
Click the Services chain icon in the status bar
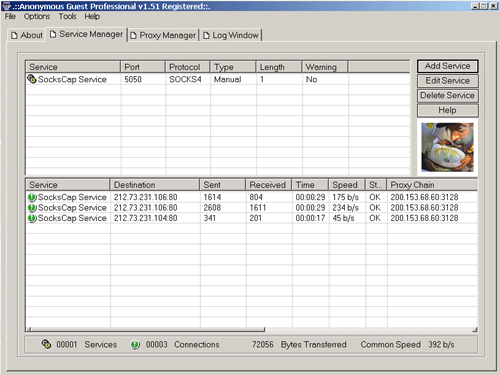tap(46, 344)
